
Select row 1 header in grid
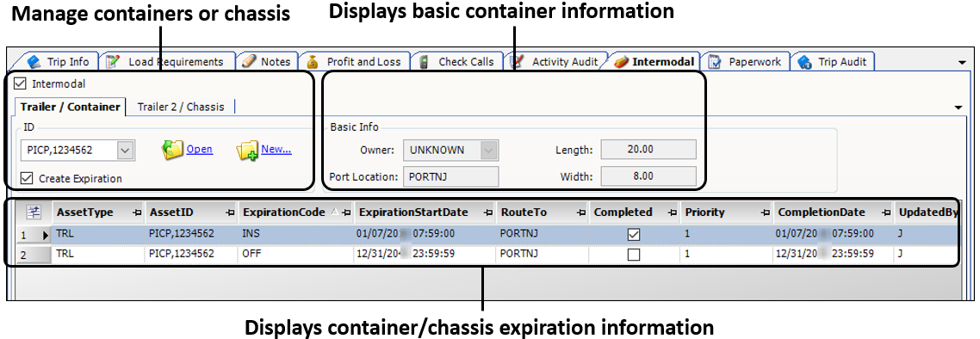(x=34, y=235)
